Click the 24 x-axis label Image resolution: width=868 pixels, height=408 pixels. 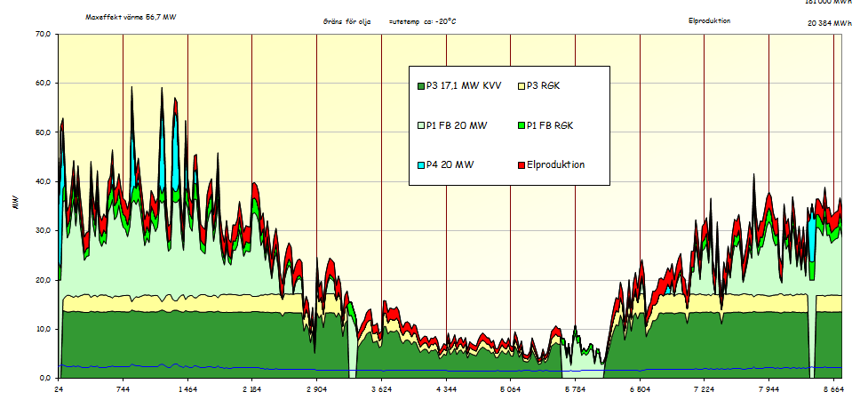click(58, 389)
